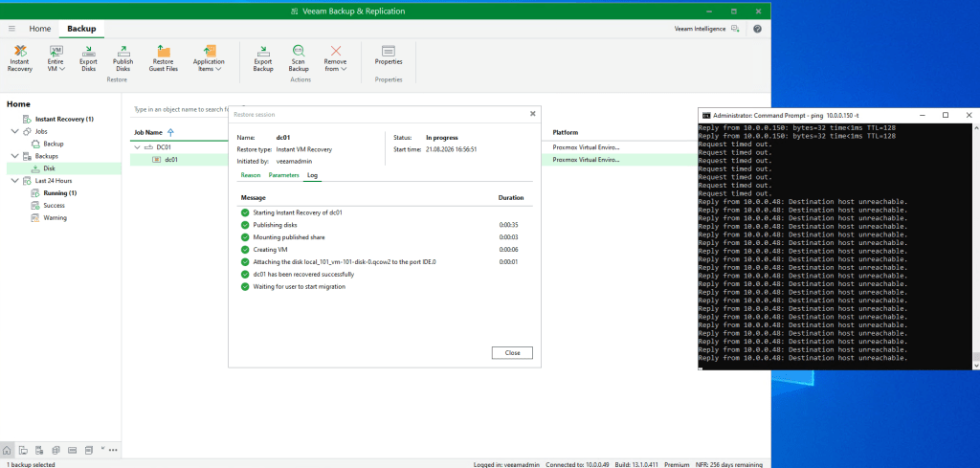980x468 pixels.
Task: Click 'NFR: 256 days remaining' in the status bar
Action: [x=727, y=464]
